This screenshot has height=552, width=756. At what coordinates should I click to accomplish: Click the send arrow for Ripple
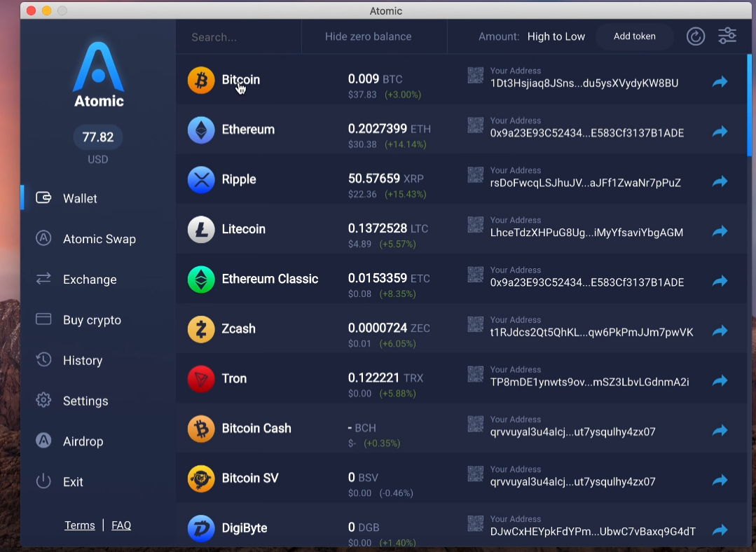coord(720,181)
